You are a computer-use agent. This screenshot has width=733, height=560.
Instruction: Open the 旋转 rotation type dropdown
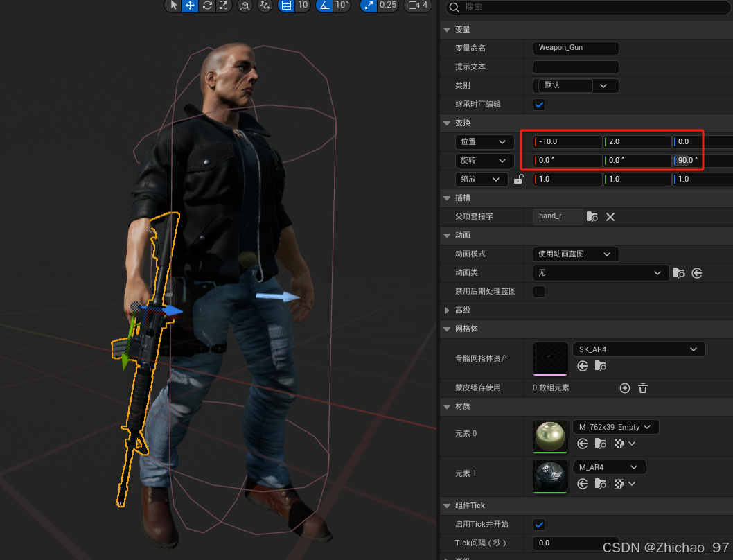(484, 161)
